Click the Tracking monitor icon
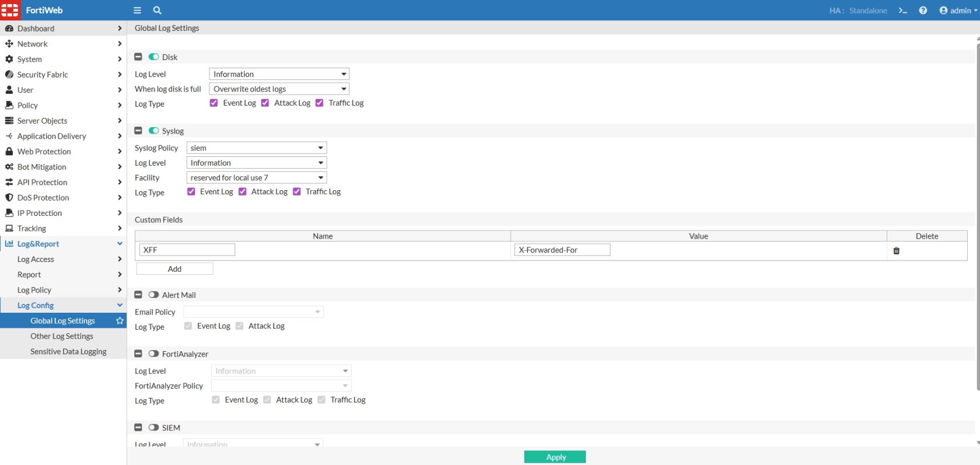The height and width of the screenshot is (465, 980). pyautogui.click(x=9, y=228)
